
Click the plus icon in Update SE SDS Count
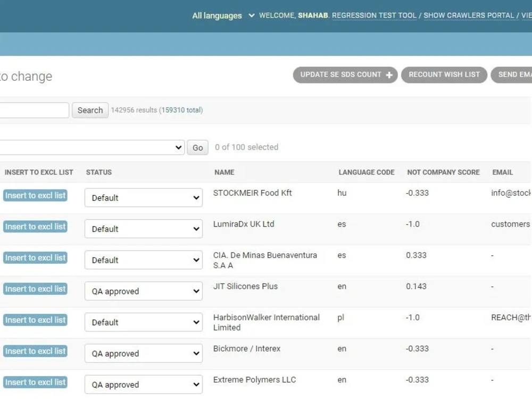point(389,75)
